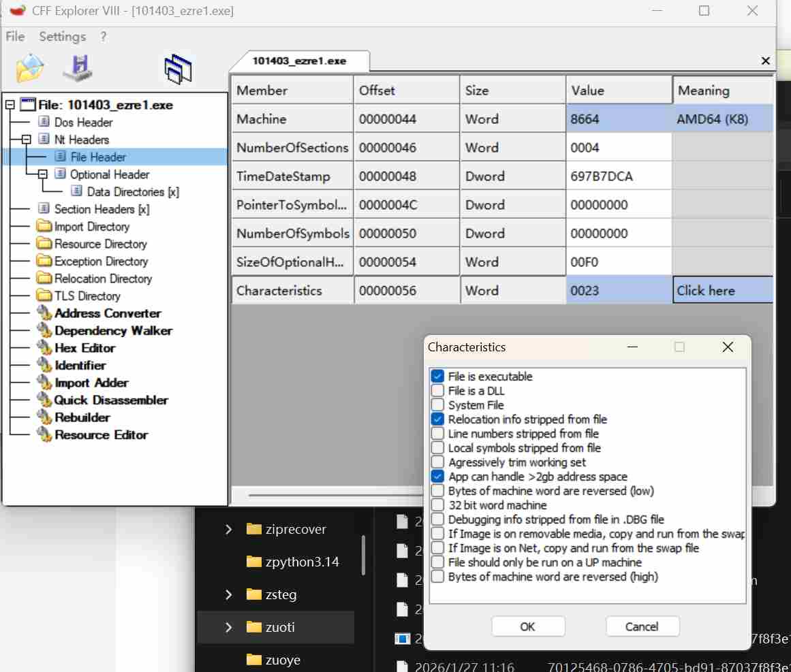Check Agressively trim working set

(x=438, y=462)
